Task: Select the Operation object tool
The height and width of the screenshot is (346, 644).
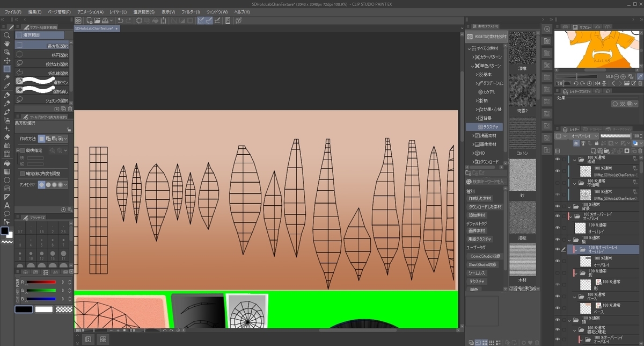Action: [x=7, y=52]
